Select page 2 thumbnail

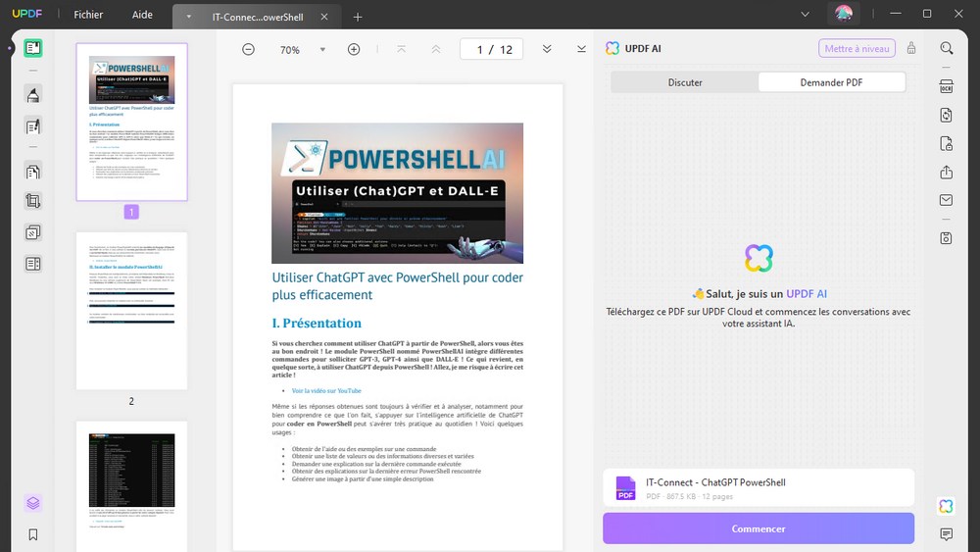pos(131,311)
